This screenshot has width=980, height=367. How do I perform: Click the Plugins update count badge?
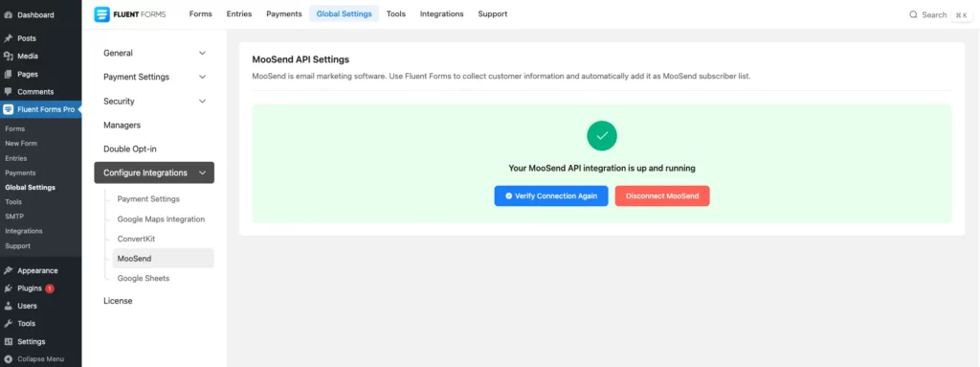pyautogui.click(x=50, y=288)
